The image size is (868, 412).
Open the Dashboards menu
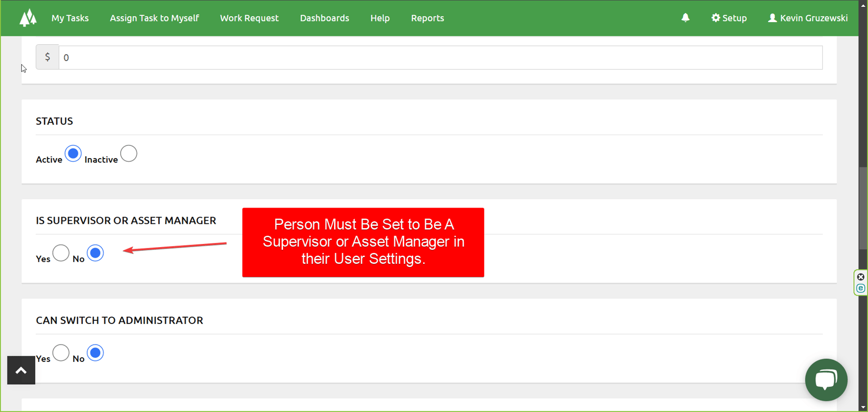(x=325, y=18)
